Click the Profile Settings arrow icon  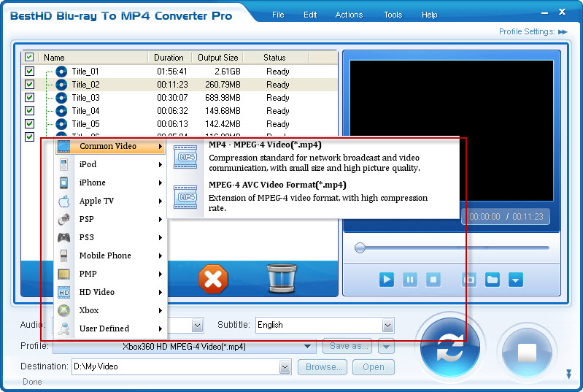point(563,32)
